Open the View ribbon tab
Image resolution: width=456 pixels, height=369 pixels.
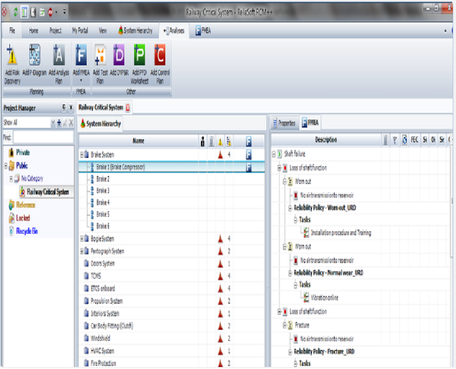tap(103, 31)
